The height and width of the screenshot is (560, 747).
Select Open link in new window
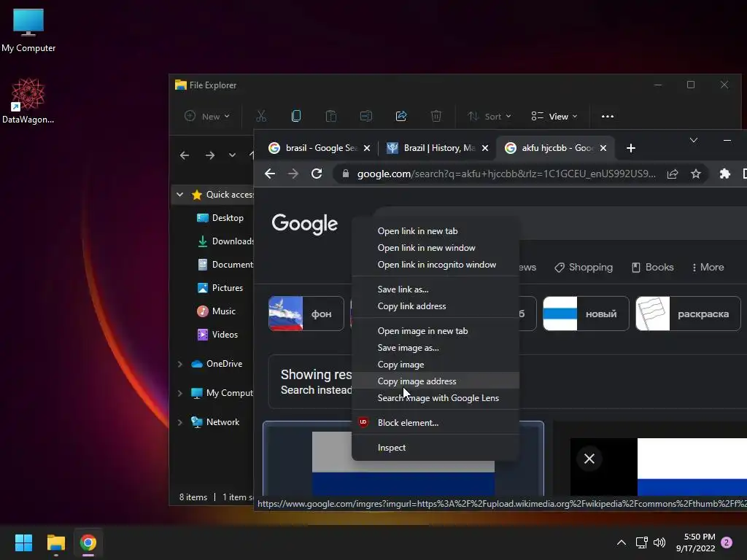click(x=436, y=248)
